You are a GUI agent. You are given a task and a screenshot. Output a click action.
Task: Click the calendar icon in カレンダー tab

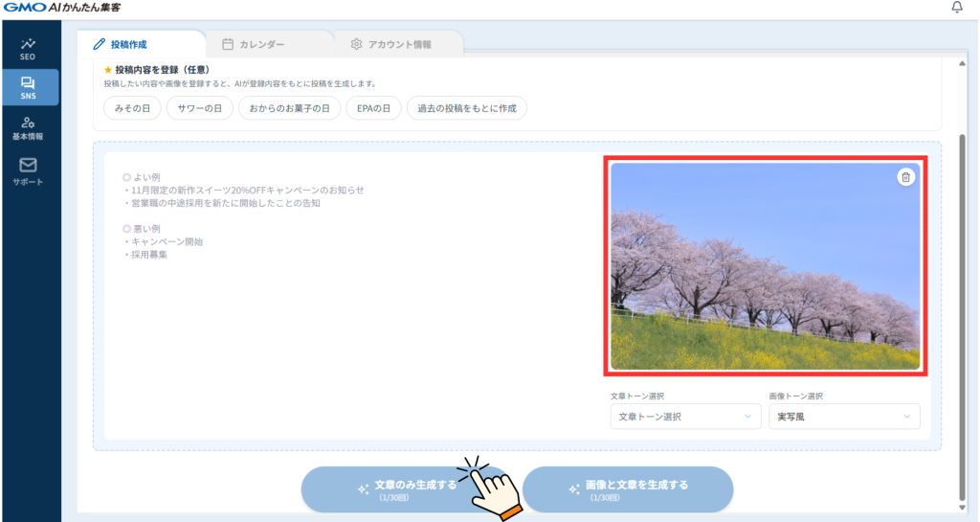coord(228,44)
